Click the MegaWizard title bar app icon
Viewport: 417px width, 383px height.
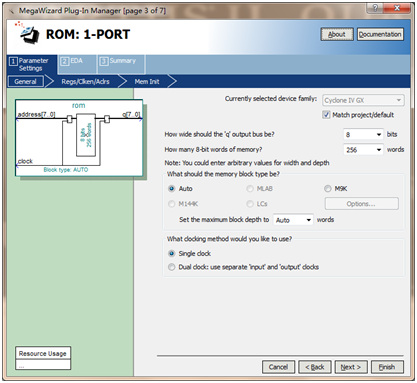point(12,11)
